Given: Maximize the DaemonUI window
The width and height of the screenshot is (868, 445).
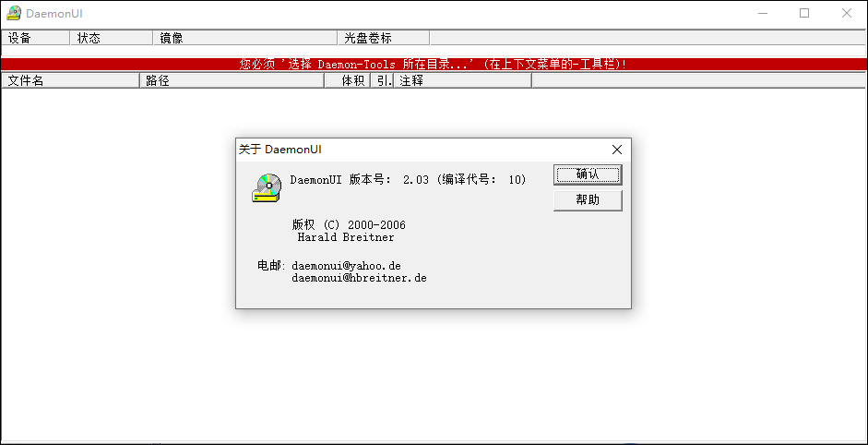Looking at the screenshot, I should point(804,13).
